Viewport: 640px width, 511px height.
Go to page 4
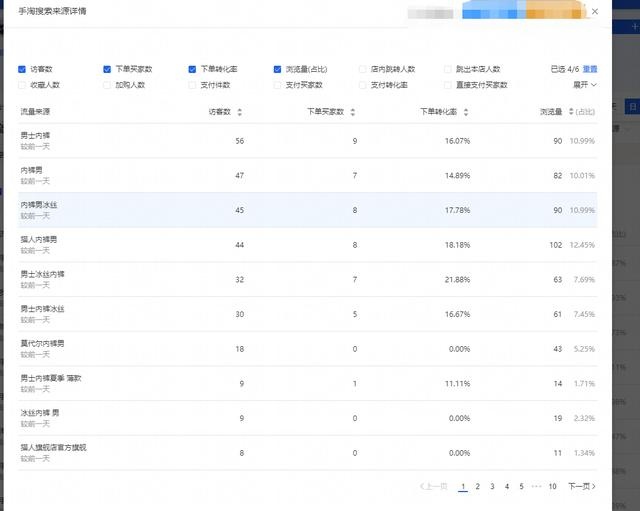pyautogui.click(x=507, y=486)
